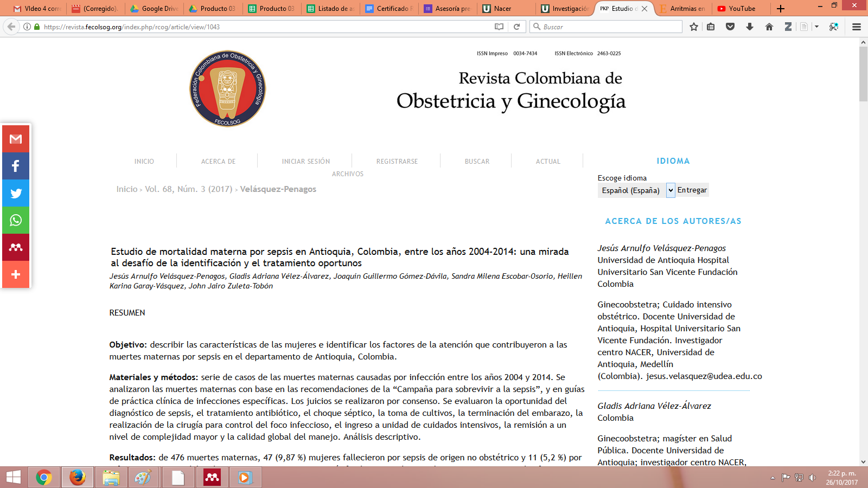Open ACTUAL menu item

click(548, 162)
